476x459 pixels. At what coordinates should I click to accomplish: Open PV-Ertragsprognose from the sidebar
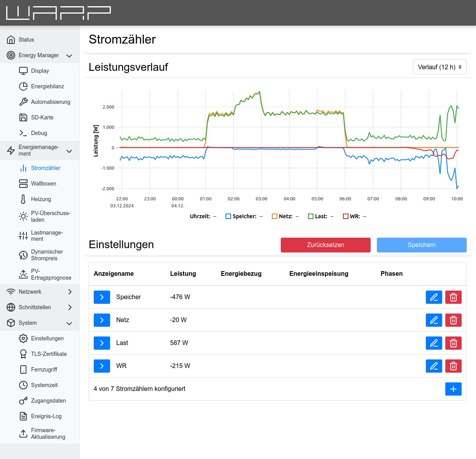[23, 274]
